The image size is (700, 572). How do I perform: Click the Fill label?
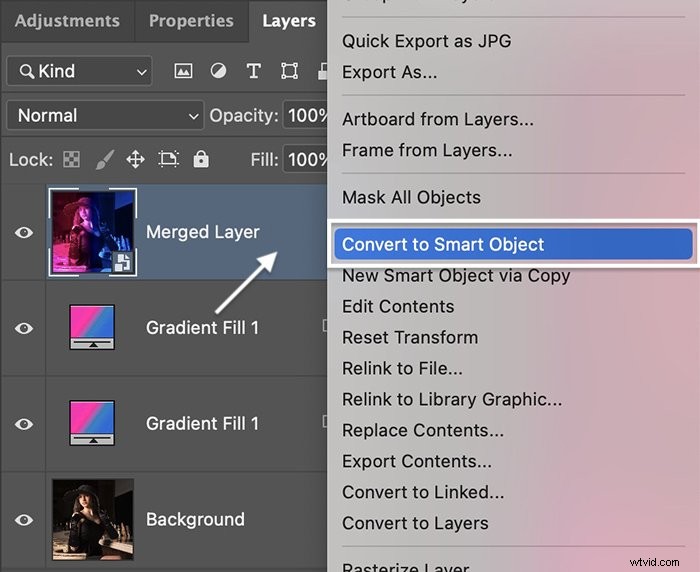(x=264, y=159)
